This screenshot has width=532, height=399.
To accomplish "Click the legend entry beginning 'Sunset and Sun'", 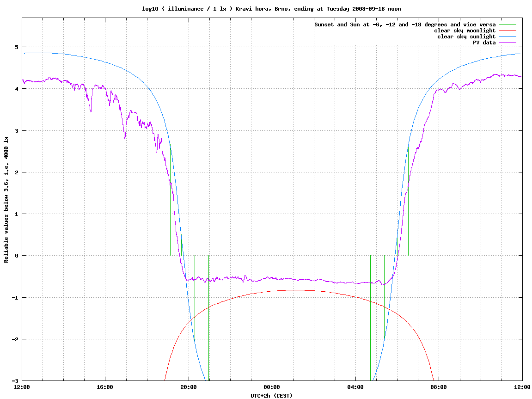I will [405, 25].
